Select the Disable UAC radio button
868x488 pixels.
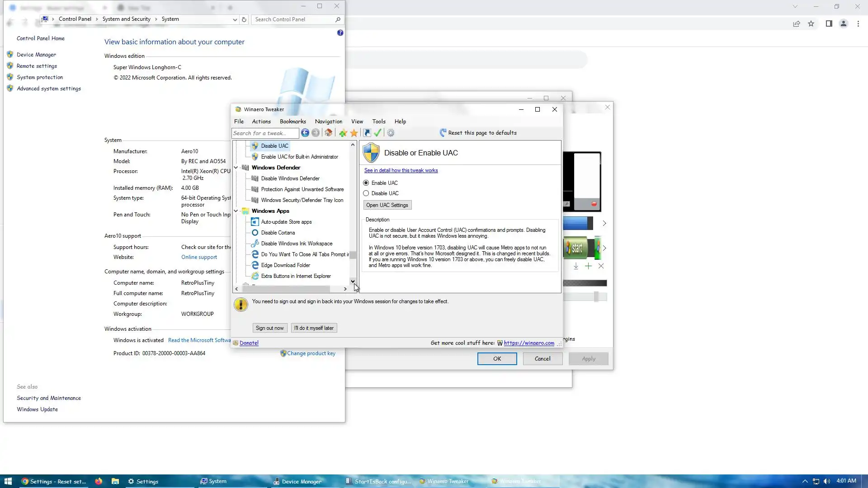click(x=366, y=193)
